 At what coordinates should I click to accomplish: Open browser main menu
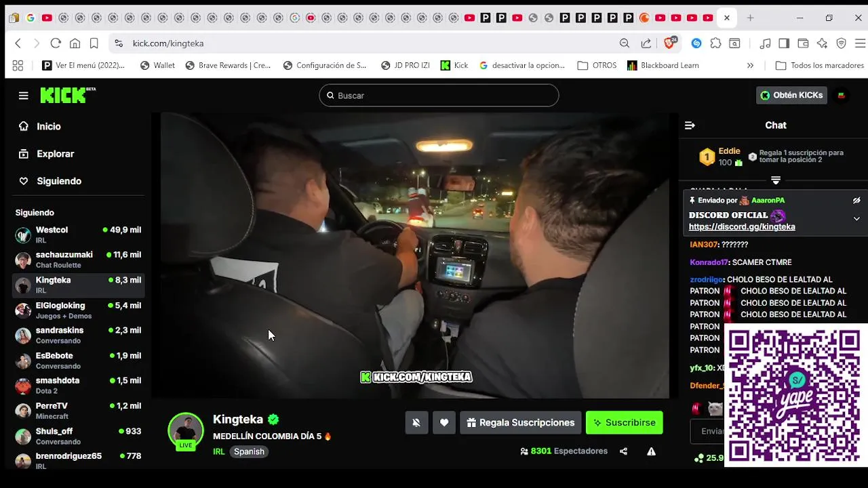[859, 43]
